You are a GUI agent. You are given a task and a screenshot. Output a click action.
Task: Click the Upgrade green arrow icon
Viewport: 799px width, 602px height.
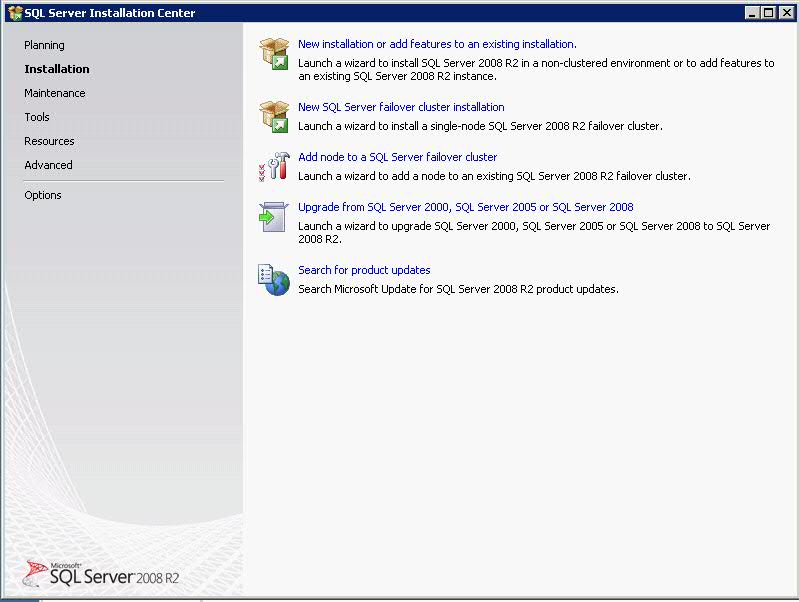point(273,217)
